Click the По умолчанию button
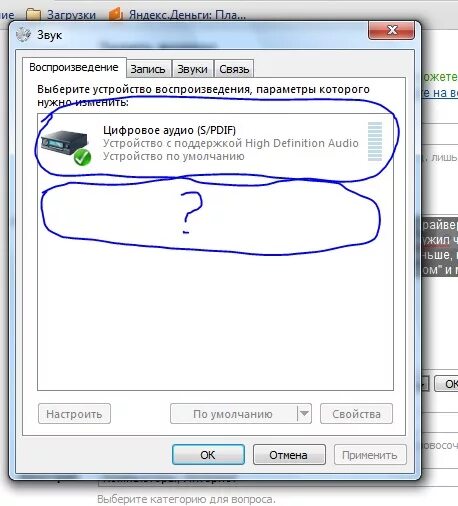Screen dimensions: 458x506 point(233,414)
